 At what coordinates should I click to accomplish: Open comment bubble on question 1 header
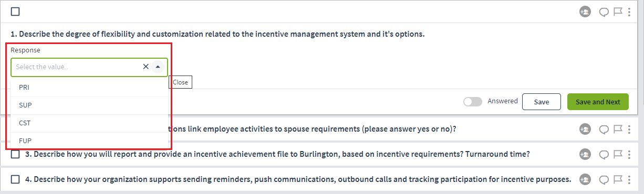point(604,12)
